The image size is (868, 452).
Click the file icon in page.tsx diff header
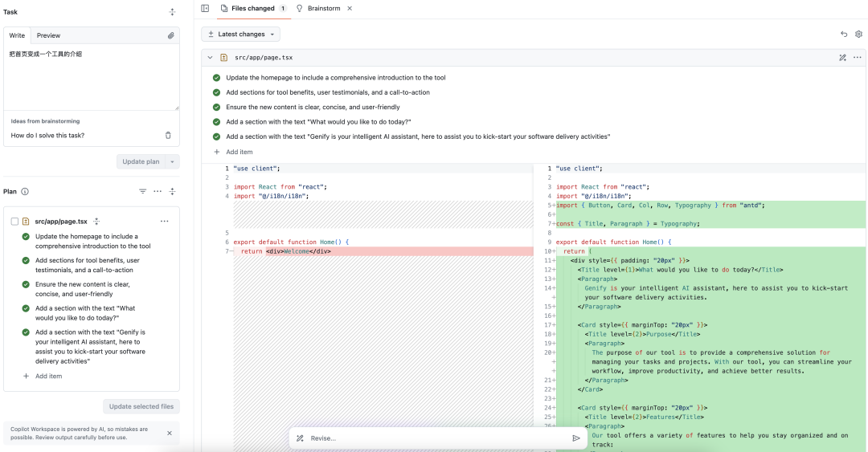(x=224, y=58)
